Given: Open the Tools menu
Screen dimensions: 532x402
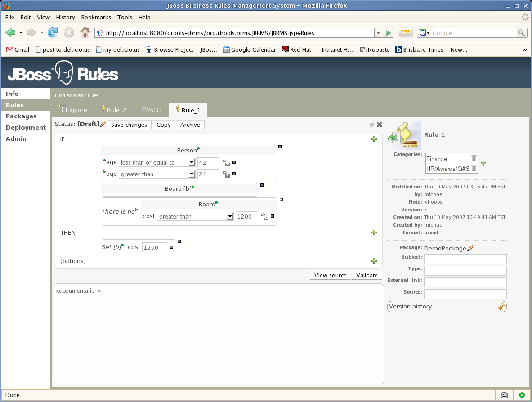Looking at the screenshot, I should [x=125, y=17].
